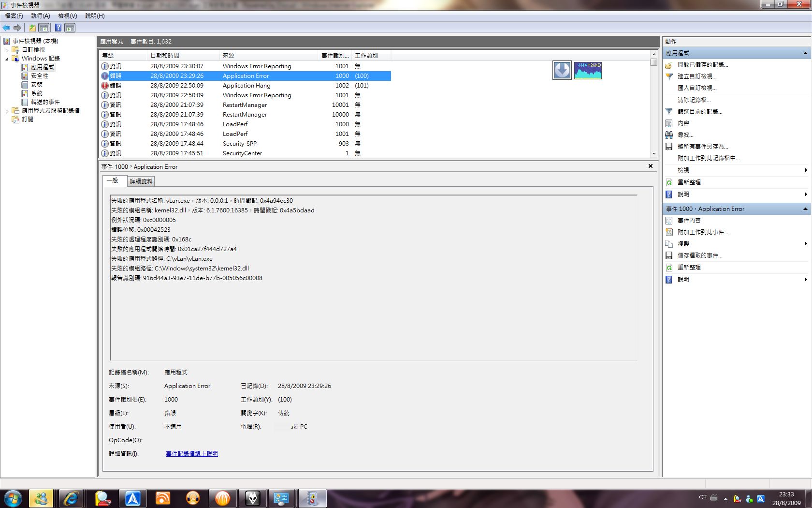Image resolution: width=812 pixels, height=508 pixels.
Task: Expand the 自訂檢視 tree node
Action: [7, 50]
